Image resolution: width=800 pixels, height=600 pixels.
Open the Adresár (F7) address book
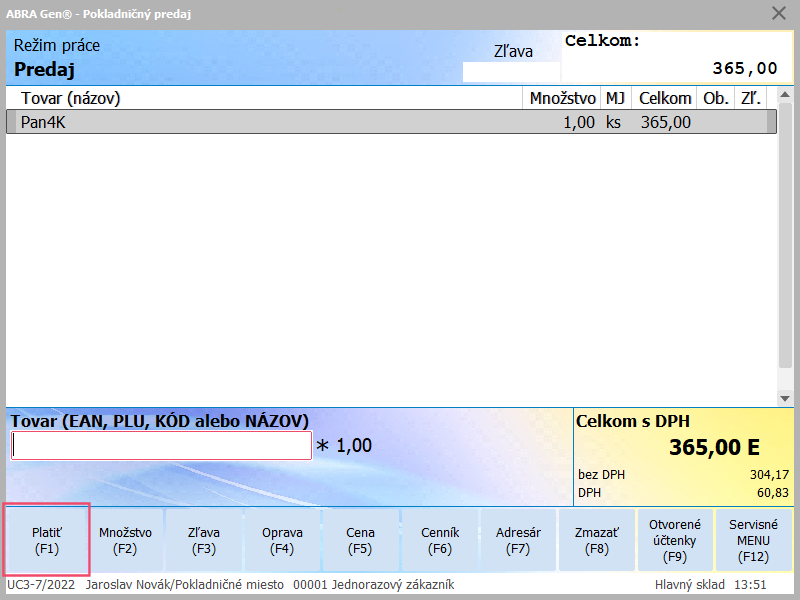click(518, 540)
